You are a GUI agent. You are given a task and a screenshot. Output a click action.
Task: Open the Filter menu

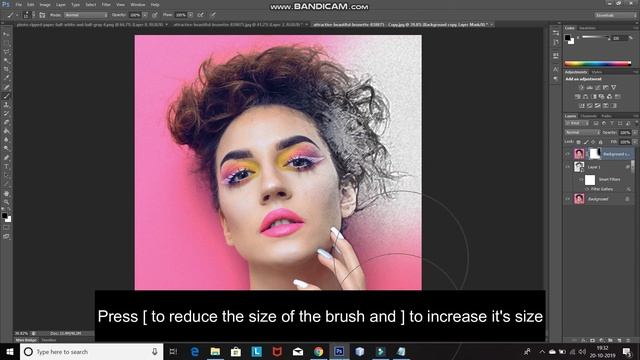[x=106, y=4]
